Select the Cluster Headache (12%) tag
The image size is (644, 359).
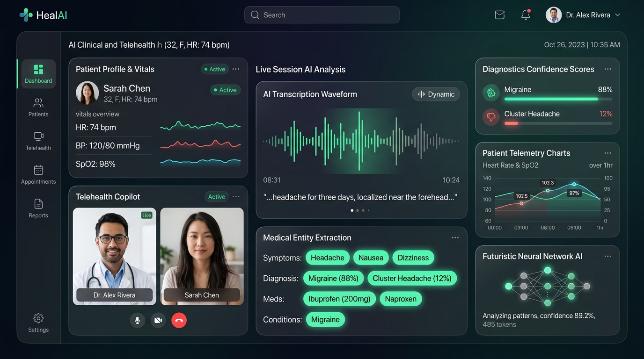pos(412,278)
